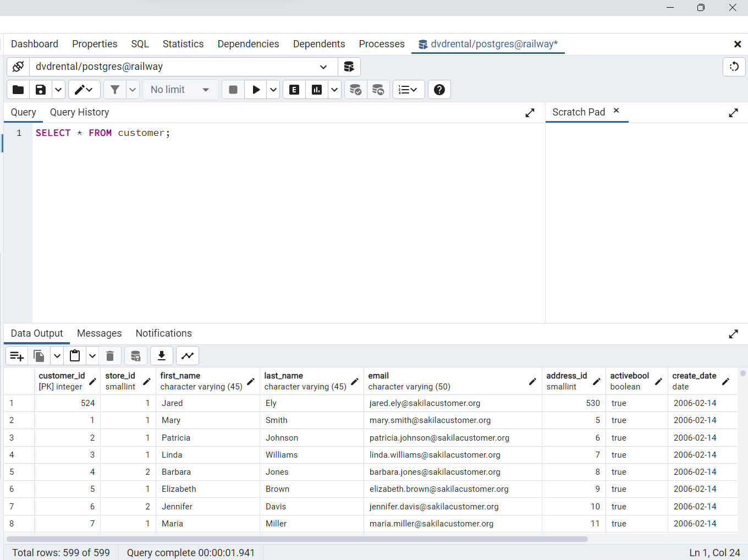
Task: Edit store_id column pencil icon
Action: coord(147,381)
